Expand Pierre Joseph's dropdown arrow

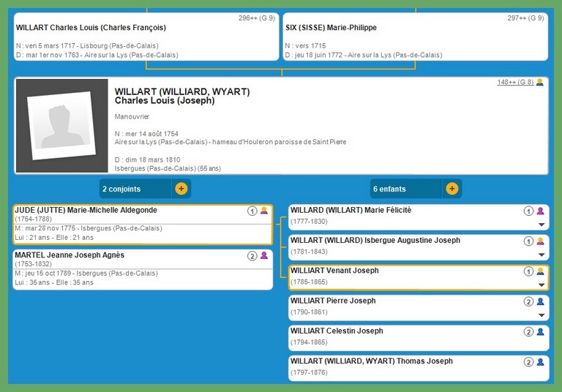(542, 315)
